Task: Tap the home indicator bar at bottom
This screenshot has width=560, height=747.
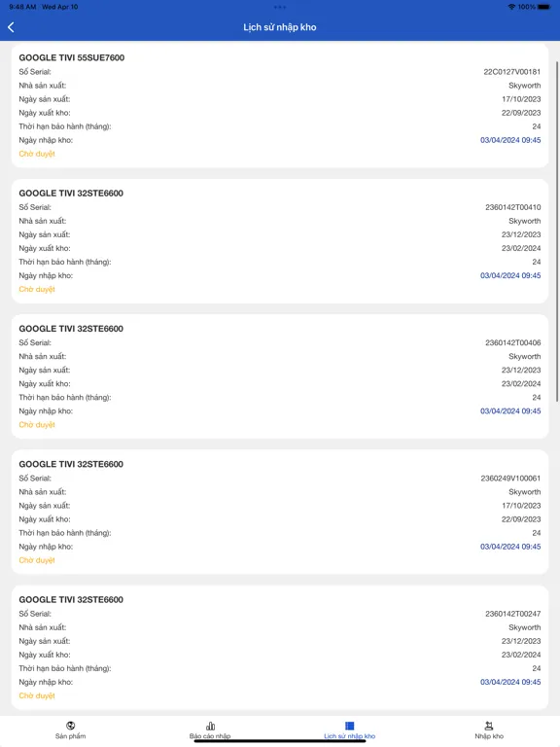Action: [280, 741]
